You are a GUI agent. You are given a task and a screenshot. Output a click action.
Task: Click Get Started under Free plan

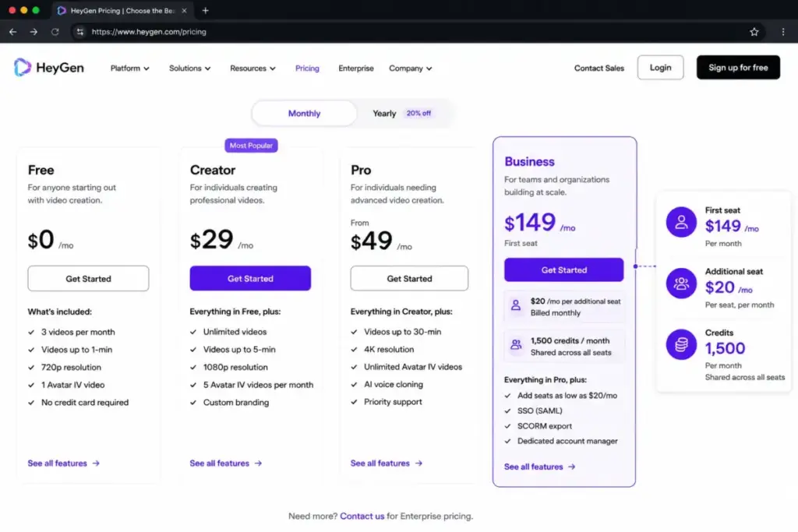click(89, 278)
